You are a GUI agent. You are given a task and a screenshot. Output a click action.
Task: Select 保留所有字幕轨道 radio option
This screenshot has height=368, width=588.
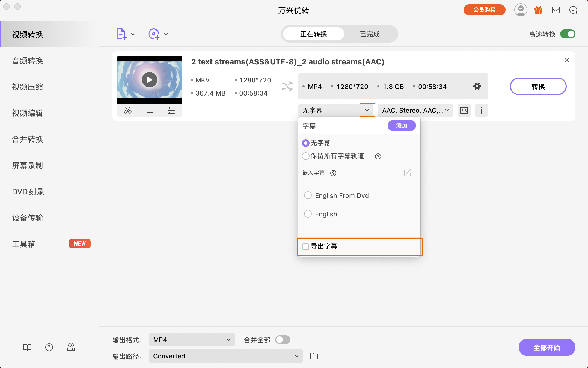click(x=306, y=156)
